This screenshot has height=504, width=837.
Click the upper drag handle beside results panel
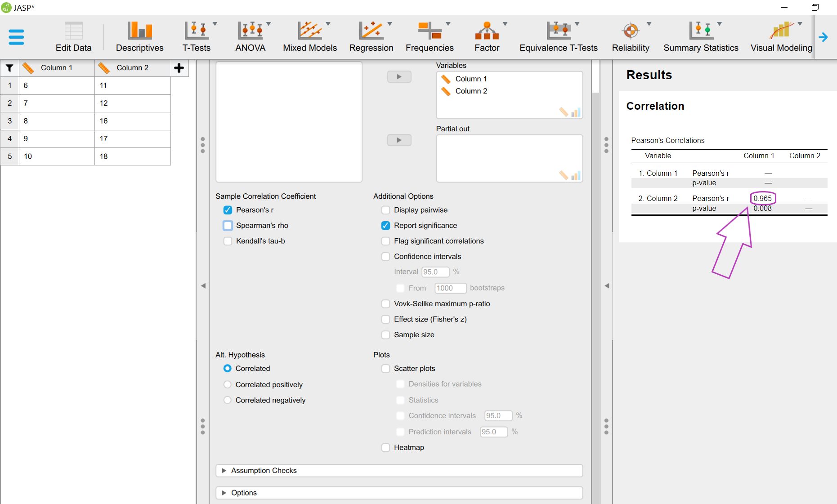pyautogui.click(x=606, y=145)
